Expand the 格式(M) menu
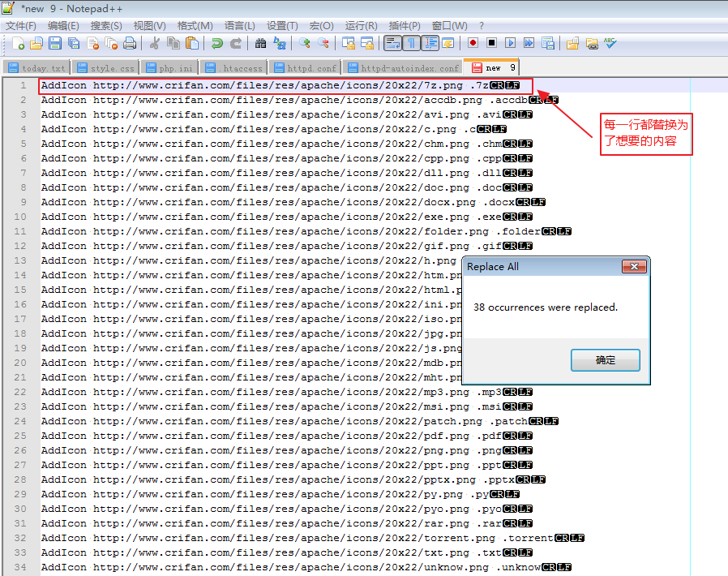728x576 pixels. point(195,26)
